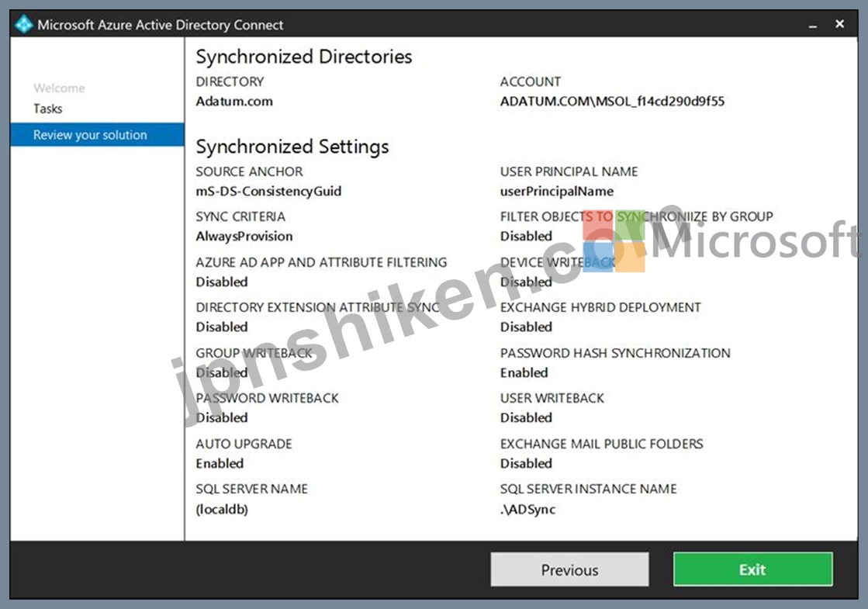Click FILTER OBJECTS TO SYNCHRONIZE BY GROUP label
Viewport: 868px width, 609px height.
coord(637,216)
